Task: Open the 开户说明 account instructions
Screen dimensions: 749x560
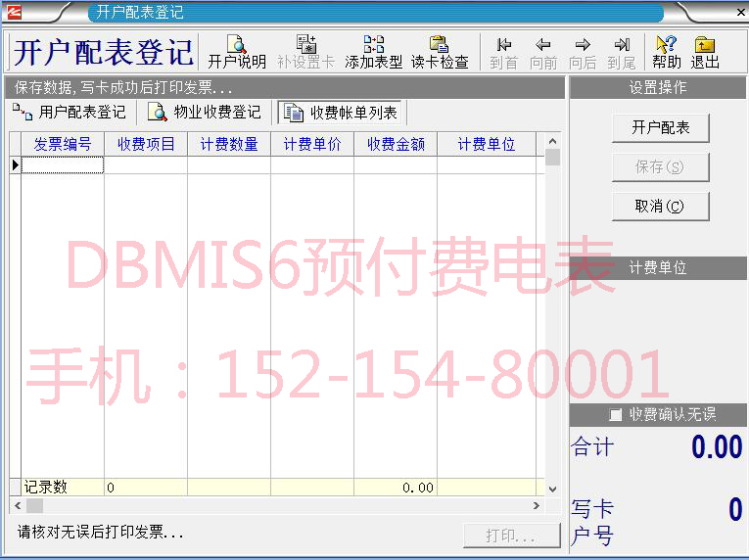Action: [236, 52]
